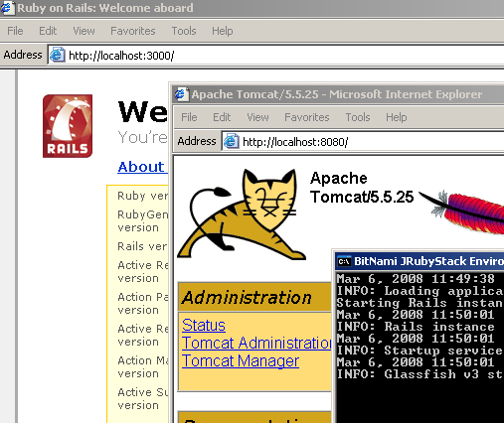Click the Apache Tomcat window title bar
This screenshot has width=504, height=423.
338,94
